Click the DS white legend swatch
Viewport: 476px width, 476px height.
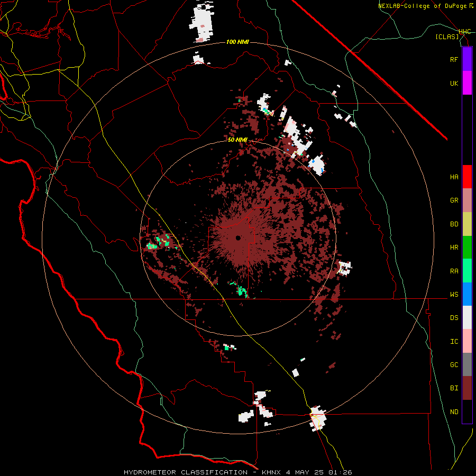click(x=467, y=317)
